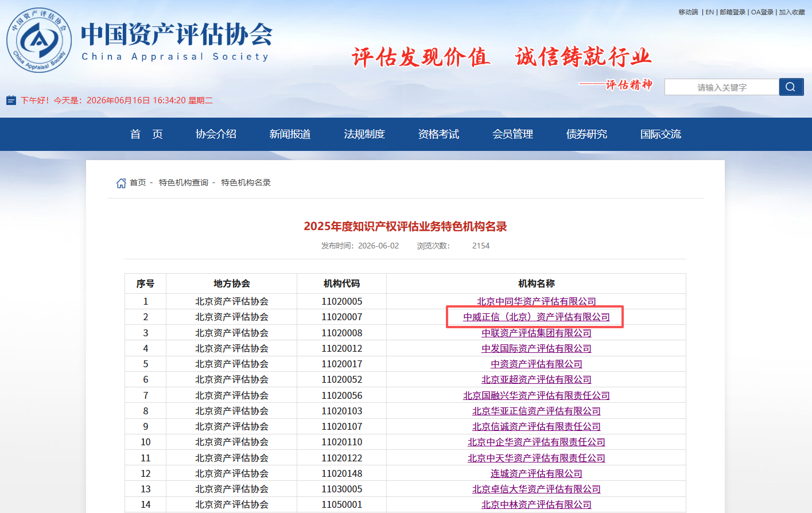This screenshot has height=513, width=812.
Task: Click the 机构名称 column header
Action: click(x=537, y=283)
